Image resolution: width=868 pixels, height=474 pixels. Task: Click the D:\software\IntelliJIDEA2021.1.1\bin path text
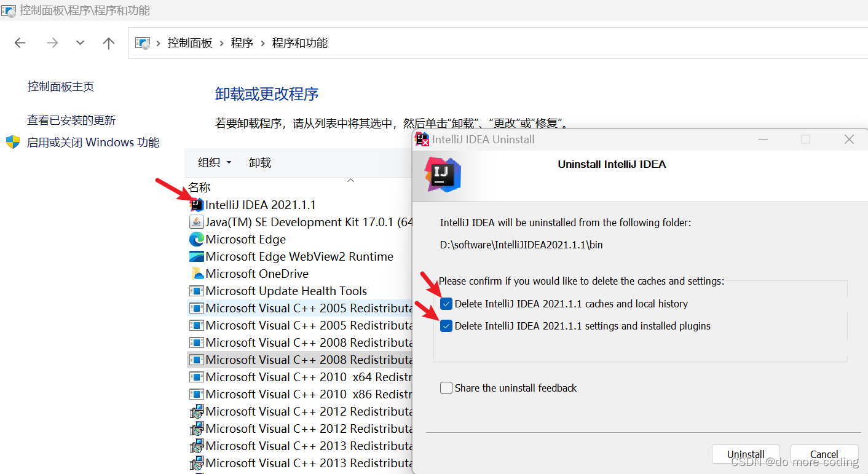click(521, 245)
